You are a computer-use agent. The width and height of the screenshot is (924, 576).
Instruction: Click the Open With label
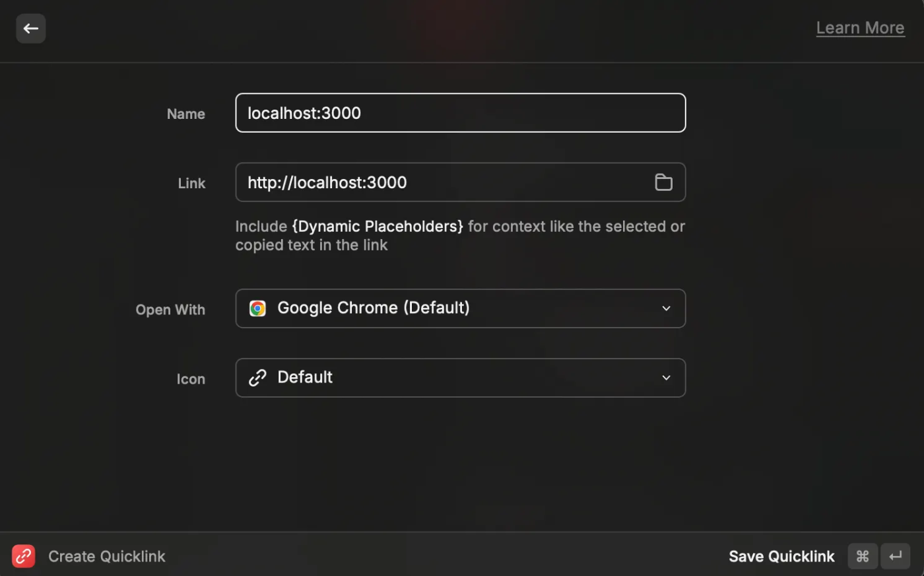pyautogui.click(x=170, y=310)
